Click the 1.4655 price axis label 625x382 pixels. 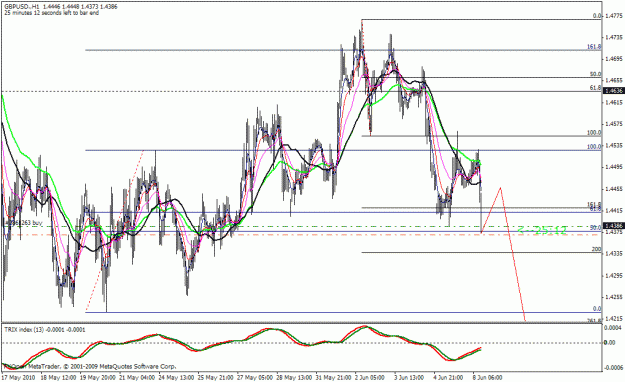click(x=613, y=81)
